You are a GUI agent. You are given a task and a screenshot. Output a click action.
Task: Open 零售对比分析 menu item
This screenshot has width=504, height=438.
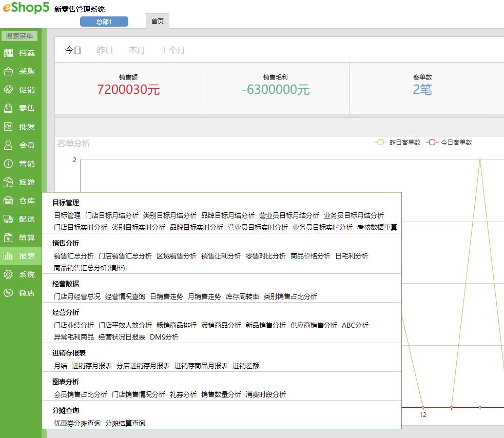(266, 256)
